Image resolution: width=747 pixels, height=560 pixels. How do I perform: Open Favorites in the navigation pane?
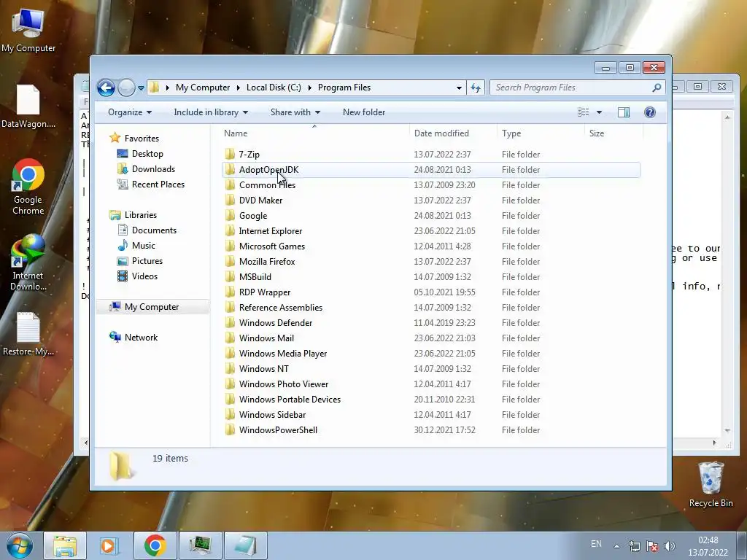point(142,138)
